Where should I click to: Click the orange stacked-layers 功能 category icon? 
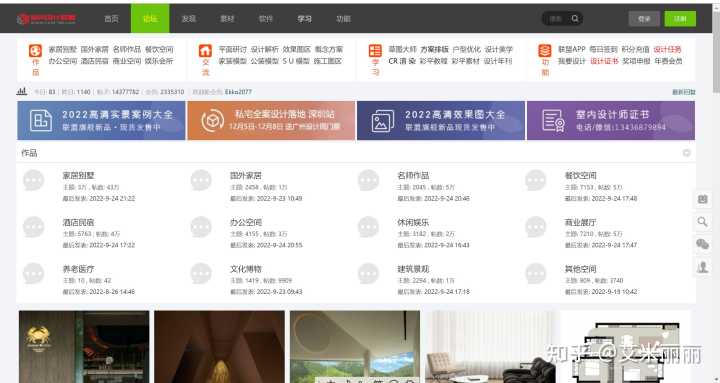(x=545, y=51)
